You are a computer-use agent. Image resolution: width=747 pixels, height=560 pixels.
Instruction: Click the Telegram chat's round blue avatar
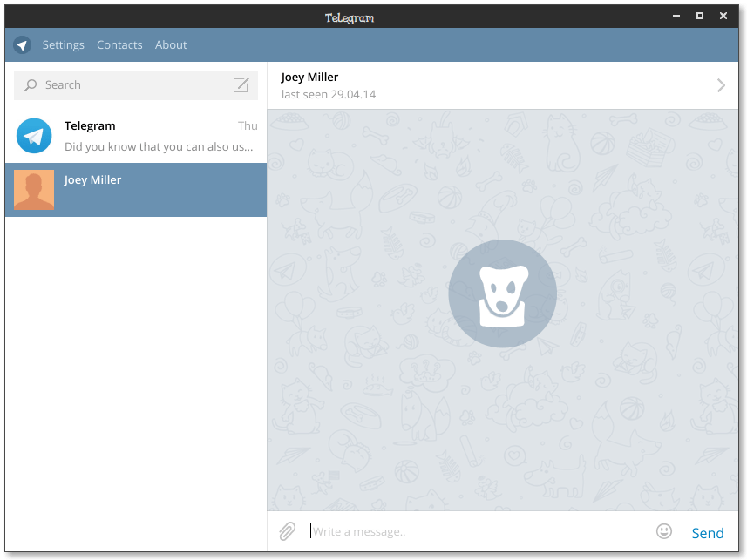coord(34,137)
